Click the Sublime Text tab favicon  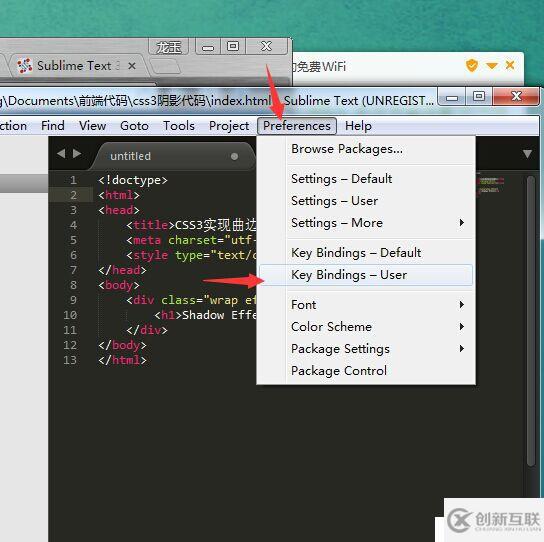pos(25,66)
